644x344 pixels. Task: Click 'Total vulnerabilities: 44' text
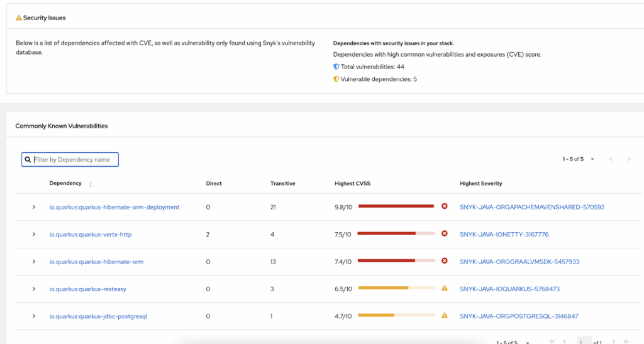pos(372,67)
